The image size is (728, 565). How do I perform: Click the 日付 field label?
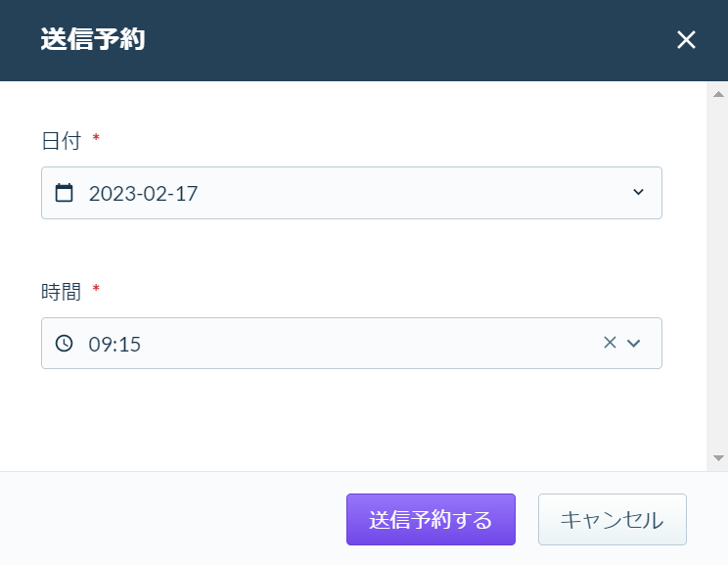point(62,140)
